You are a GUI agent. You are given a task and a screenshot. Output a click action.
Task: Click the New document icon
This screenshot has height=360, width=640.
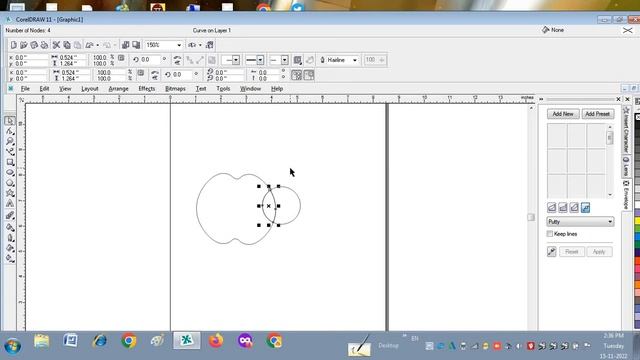pos(13,45)
